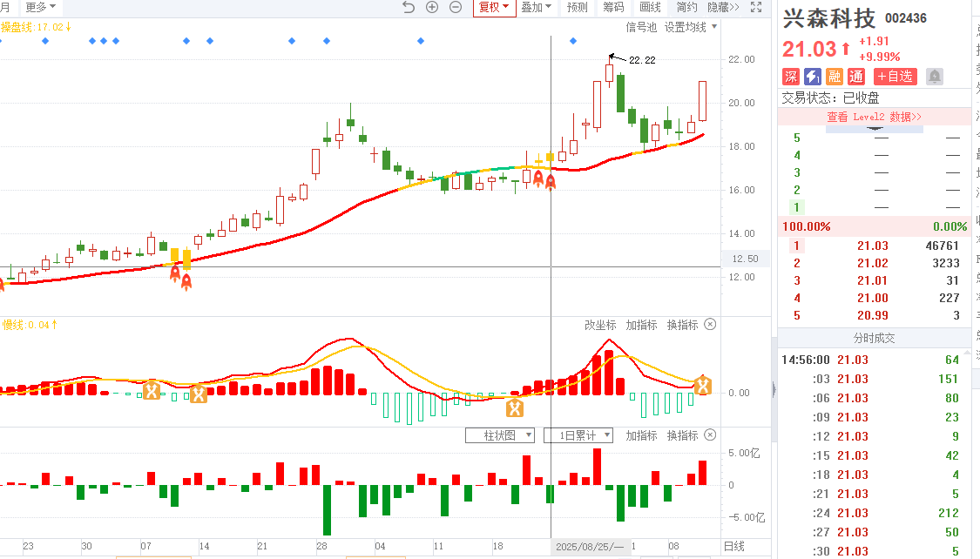Open the 筹码 chip distribution tool
This screenshot has width=980, height=559.
click(x=614, y=8)
